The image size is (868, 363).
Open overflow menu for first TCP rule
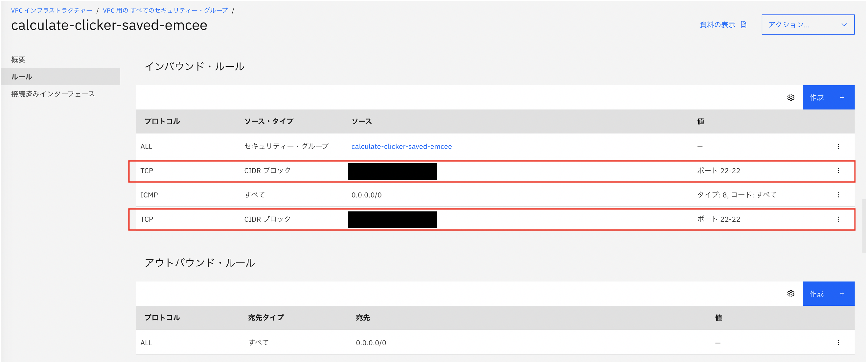point(838,171)
